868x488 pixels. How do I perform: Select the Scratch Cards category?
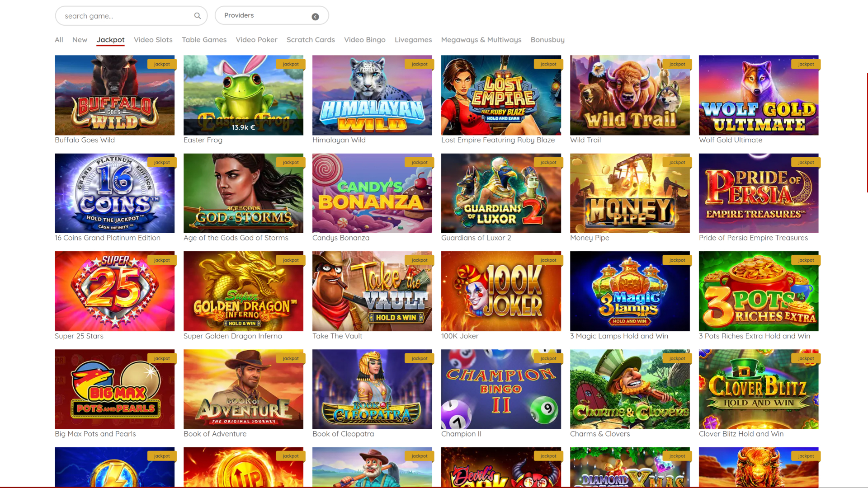coord(311,40)
